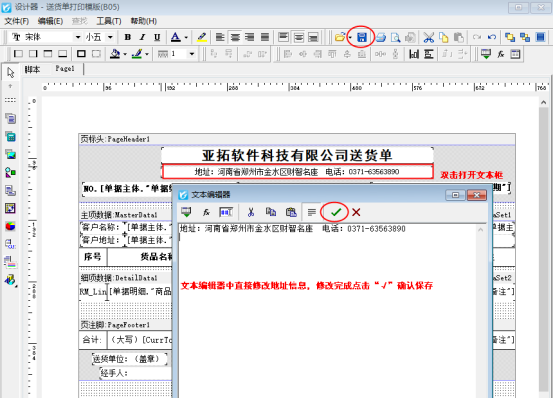Image resolution: width=553 pixels, height=398 pixels.
Task: Confirm text edits with the green checkmark
Action: click(x=336, y=212)
